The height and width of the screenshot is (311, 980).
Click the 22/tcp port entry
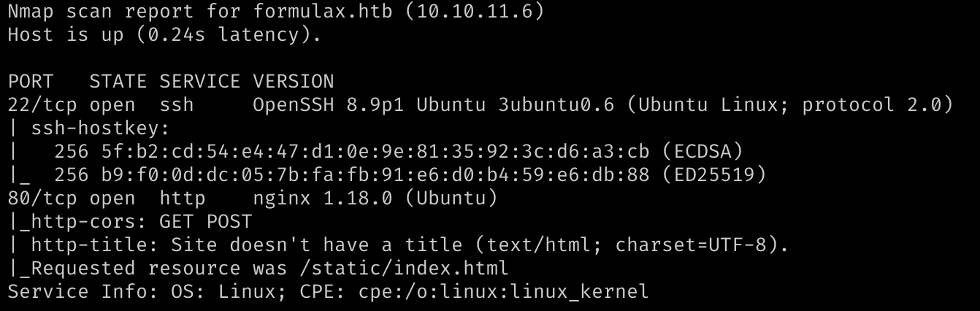pos(42,105)
